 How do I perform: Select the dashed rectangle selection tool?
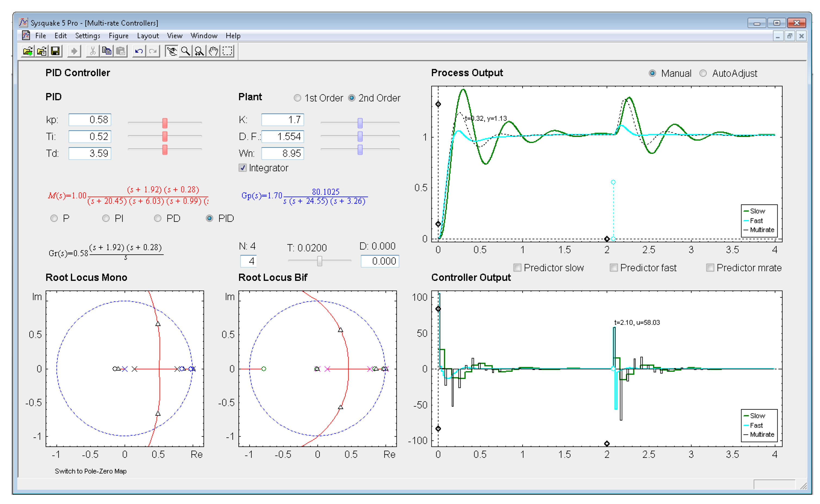228,51
